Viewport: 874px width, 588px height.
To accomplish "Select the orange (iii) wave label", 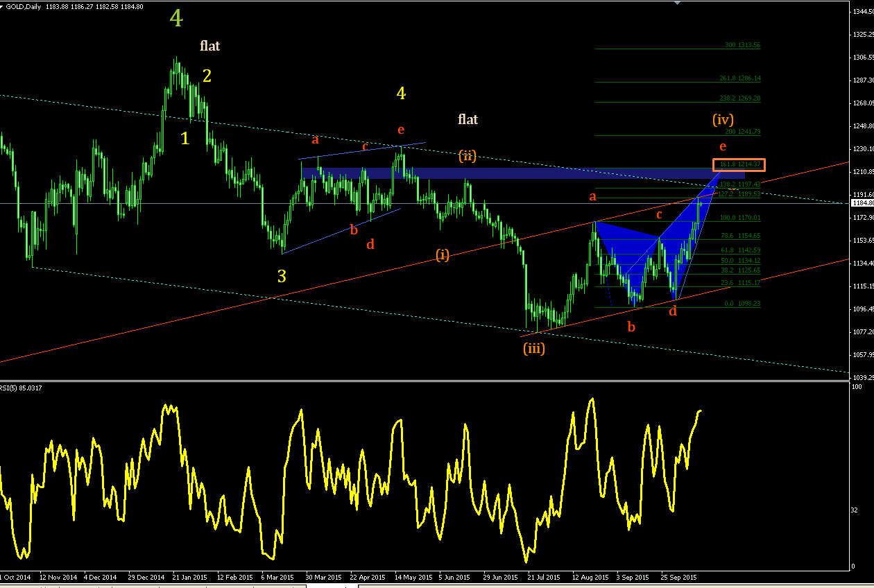I will pos(534,348).
